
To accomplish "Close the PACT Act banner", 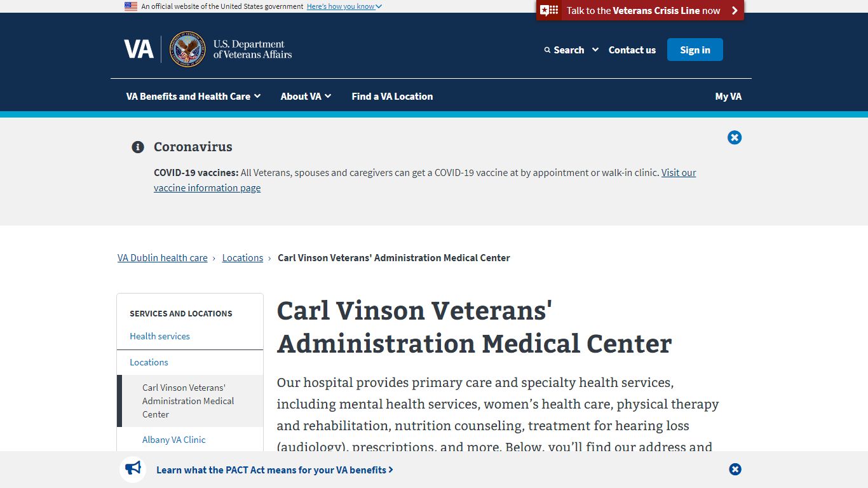I will [x=735, y=470].
